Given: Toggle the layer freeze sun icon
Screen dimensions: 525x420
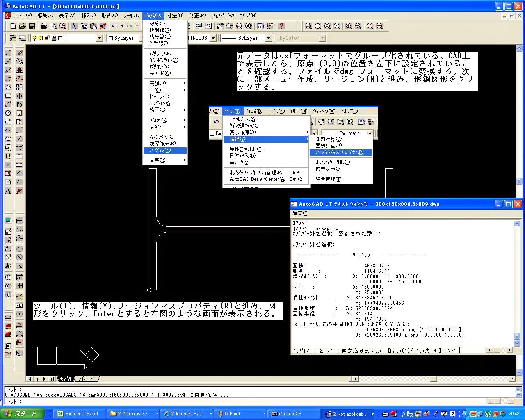Looking at the screenshot, I should [41, 38].
